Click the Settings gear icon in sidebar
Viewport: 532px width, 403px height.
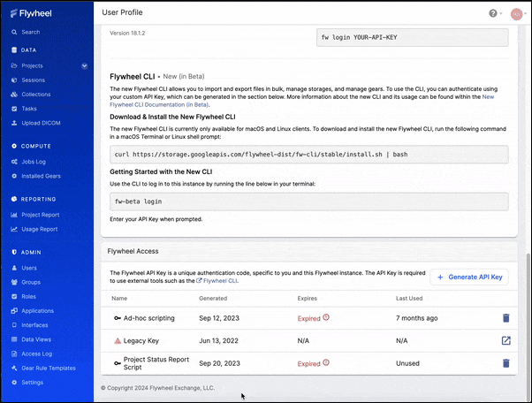click(14, 383)
